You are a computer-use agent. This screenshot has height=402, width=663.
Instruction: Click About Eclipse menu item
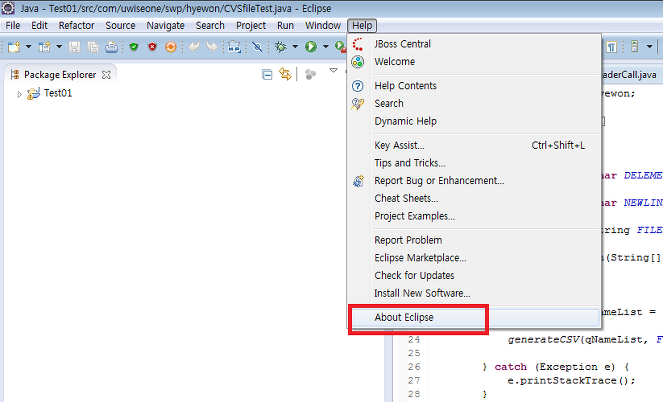click(x=474, y=317)
